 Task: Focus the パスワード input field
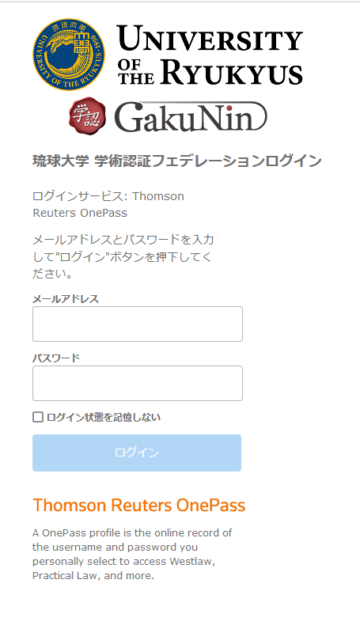[x=138, y=383]
